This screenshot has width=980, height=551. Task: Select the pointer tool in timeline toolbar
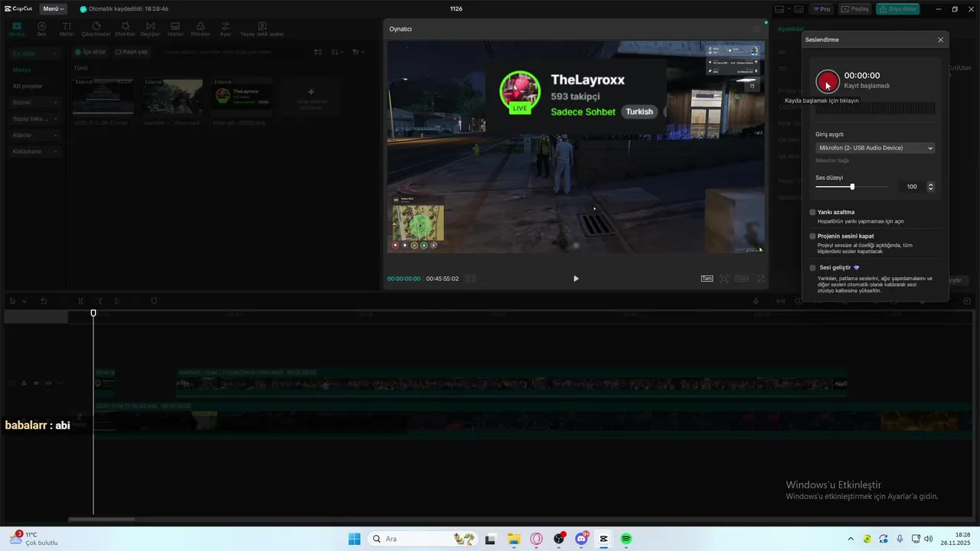click(13, 301)
